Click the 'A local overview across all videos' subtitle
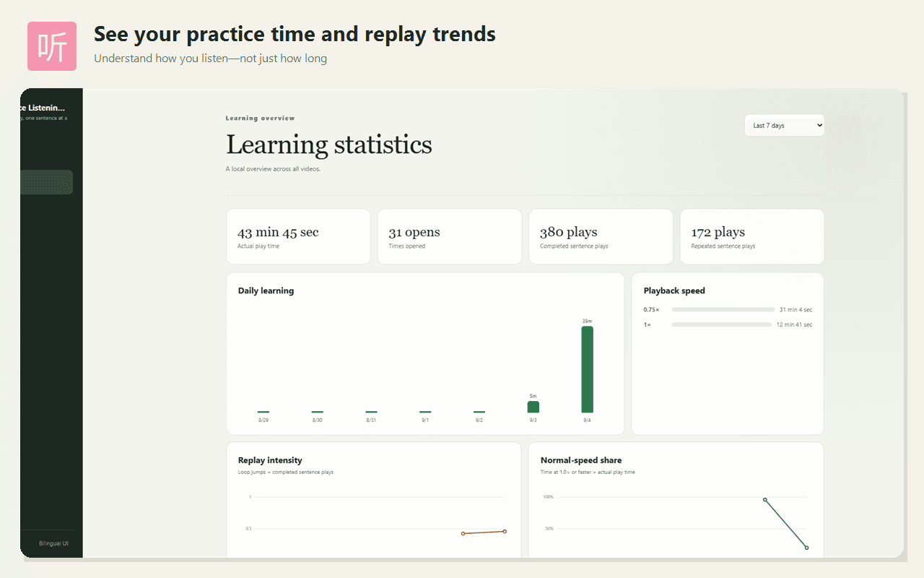 pos(273,169)
